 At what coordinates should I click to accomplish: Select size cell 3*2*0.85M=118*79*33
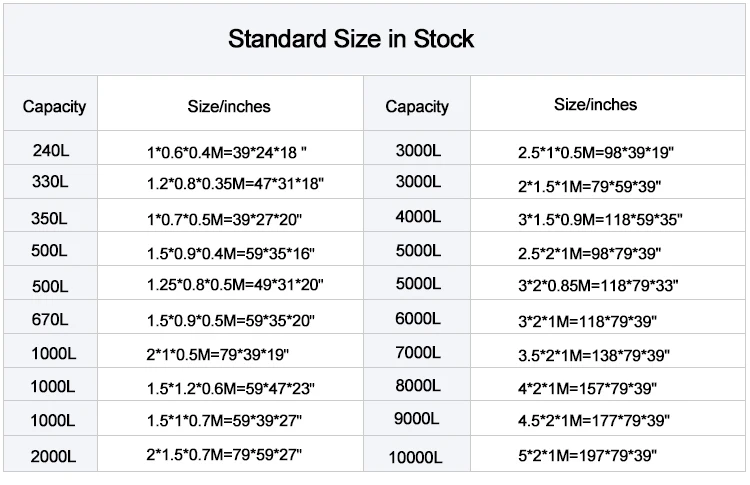(598, 286)
